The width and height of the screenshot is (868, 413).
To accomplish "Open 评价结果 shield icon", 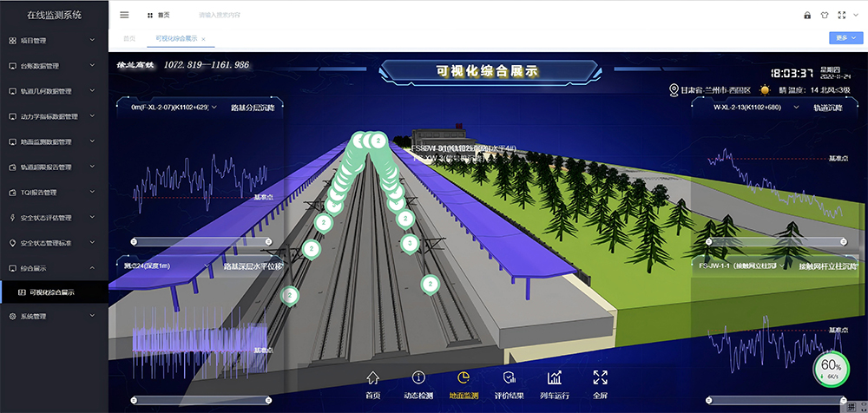I will [510, 383].
